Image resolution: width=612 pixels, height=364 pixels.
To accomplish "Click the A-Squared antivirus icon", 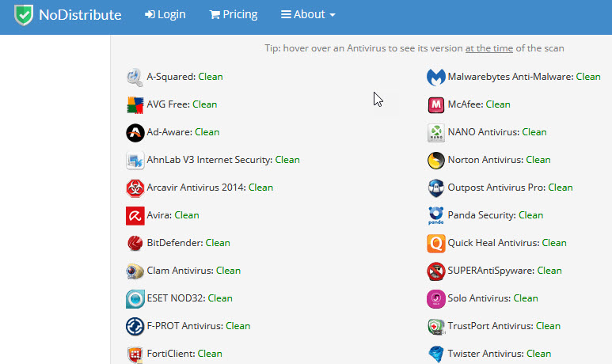I will tap(135, 77).
